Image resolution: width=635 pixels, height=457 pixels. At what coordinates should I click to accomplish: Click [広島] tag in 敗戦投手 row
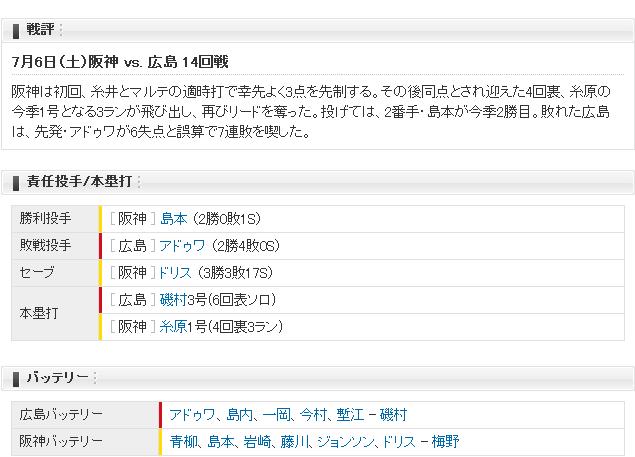click(x=132, y=246)
